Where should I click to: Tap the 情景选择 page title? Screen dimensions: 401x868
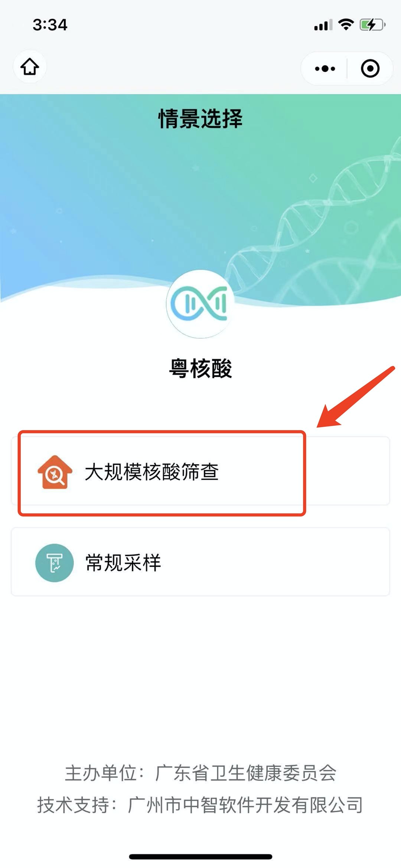tap(200, 119)
